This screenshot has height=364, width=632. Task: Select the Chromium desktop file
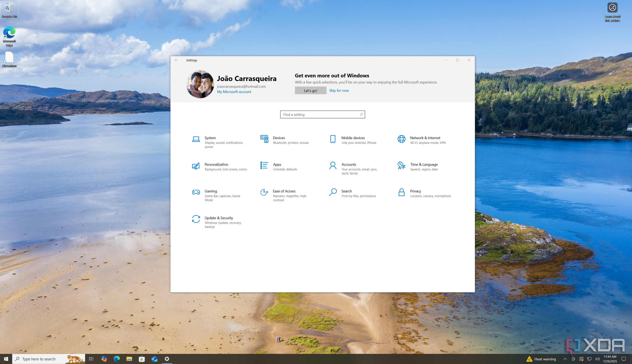coord(9,60)
